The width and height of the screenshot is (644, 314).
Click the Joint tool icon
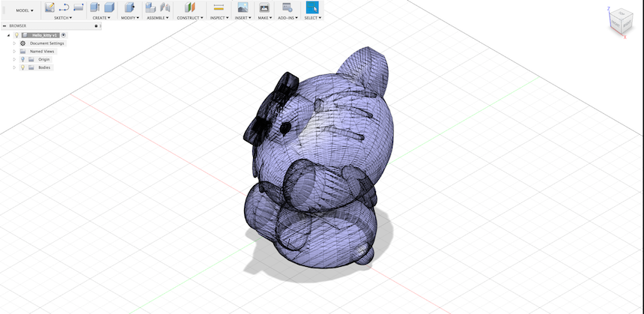coord(165,7)
